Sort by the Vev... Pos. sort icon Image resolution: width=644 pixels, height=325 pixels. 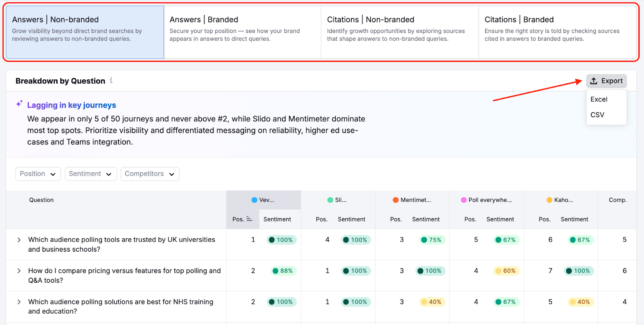tap(249, 219)
